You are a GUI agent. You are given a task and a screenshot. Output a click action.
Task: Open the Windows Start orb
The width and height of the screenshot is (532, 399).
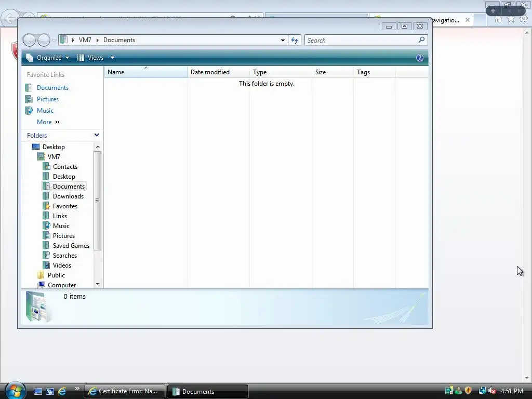tap(15, 391)
